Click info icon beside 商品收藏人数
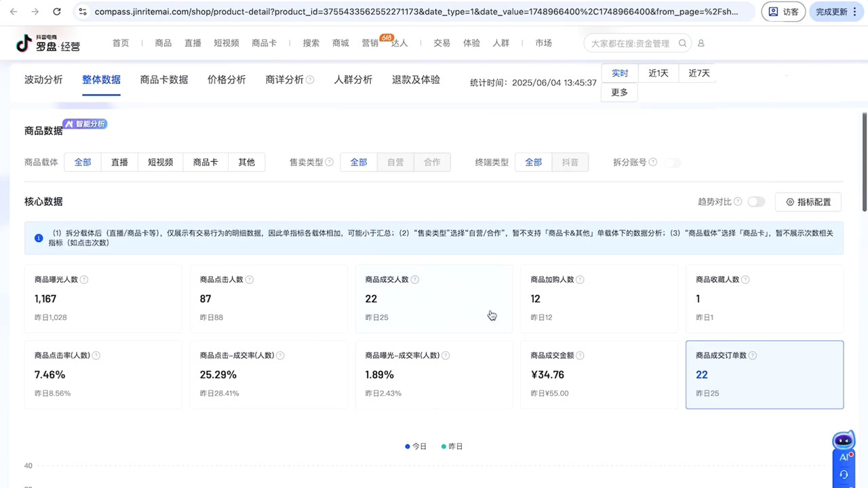This screenshot has width=868, height=488. [746, 280]
